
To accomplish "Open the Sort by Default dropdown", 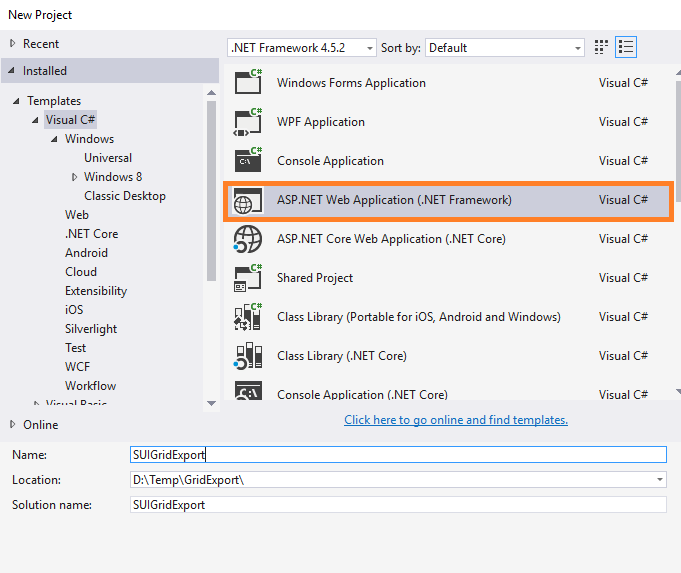I will coord(505,48).
